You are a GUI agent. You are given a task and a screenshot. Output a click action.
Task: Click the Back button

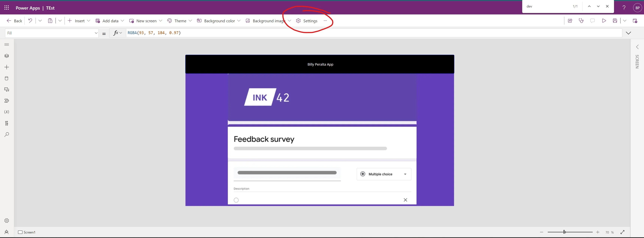coord(14,21)
